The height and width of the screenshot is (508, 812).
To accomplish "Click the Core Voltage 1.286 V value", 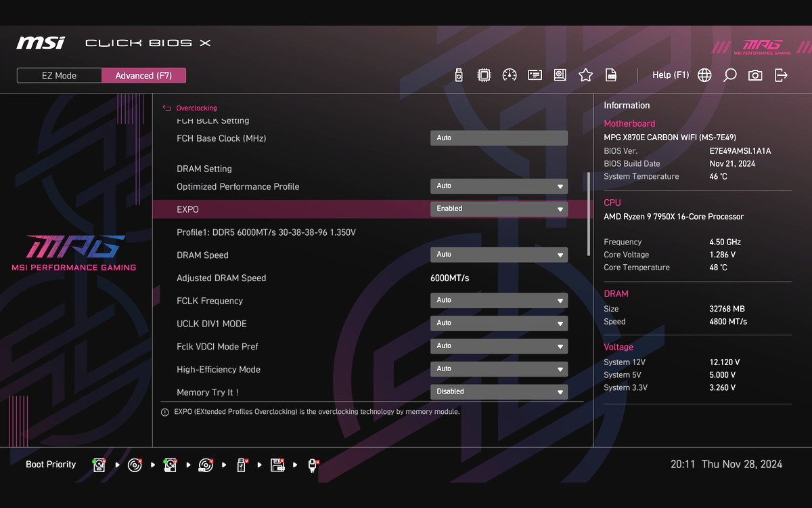I will (723, 255).
